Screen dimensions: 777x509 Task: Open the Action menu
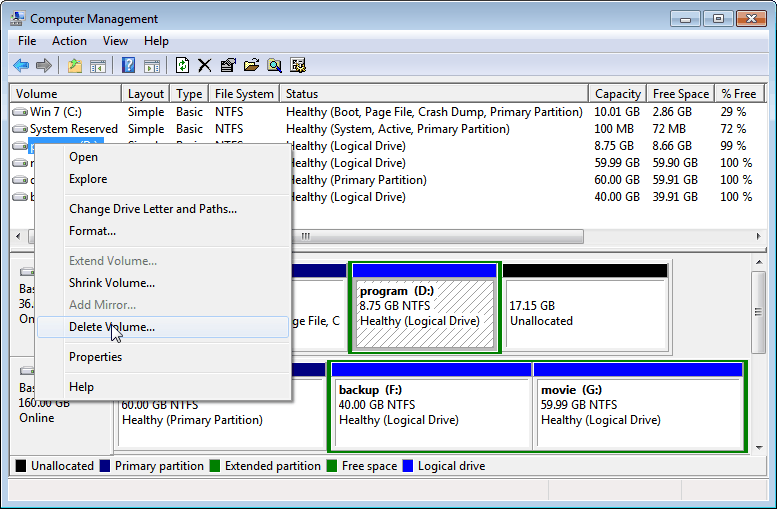click(69, 41)
